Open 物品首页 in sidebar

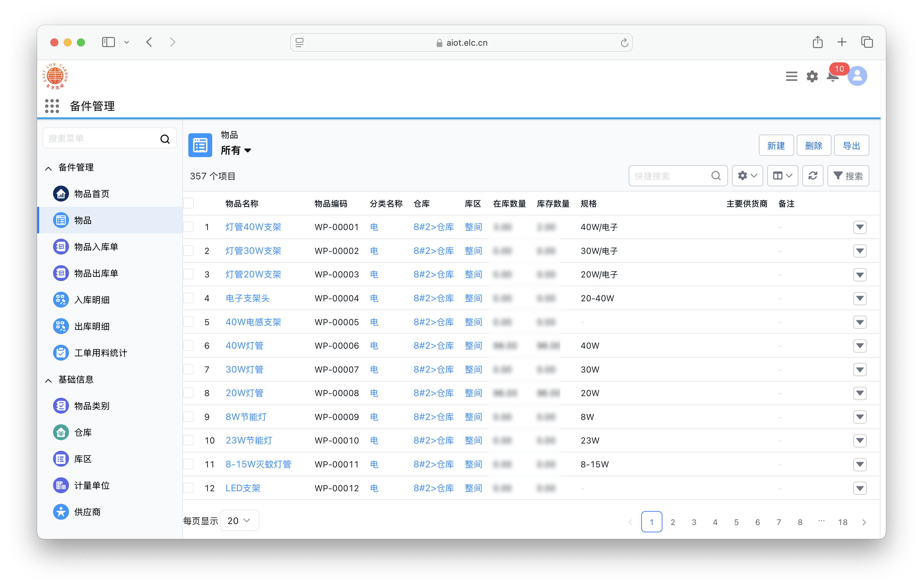pos(110,194)
